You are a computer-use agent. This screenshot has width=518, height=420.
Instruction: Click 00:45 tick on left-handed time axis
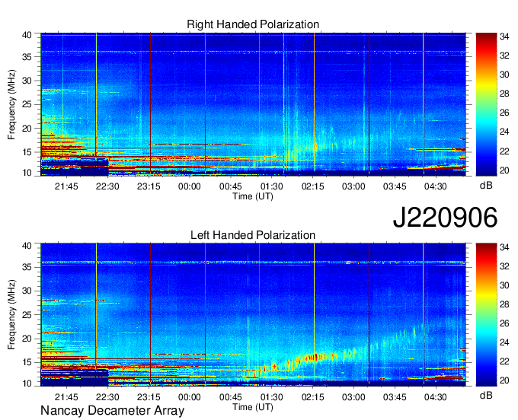pyautogui.click(x=231, y=397)
